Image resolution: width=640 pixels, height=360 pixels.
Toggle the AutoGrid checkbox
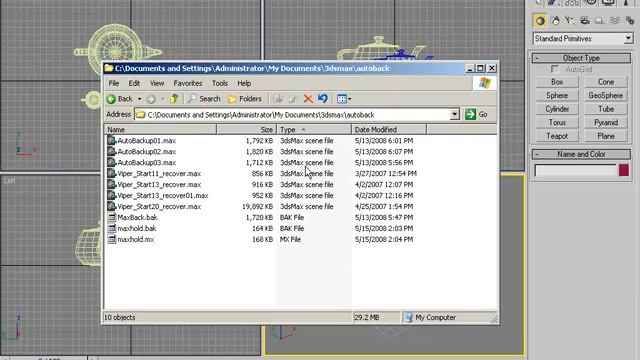pyautogui.click(x=555, y=69)
